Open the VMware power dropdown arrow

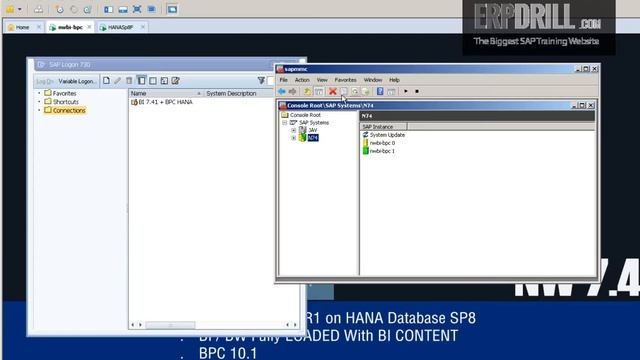20,9
